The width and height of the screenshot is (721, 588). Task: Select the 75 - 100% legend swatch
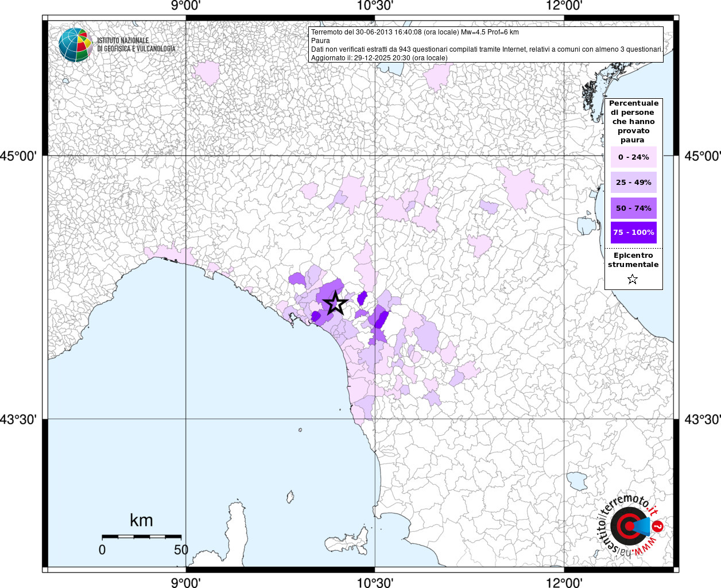pyautogui.click(x=633, y=233)
